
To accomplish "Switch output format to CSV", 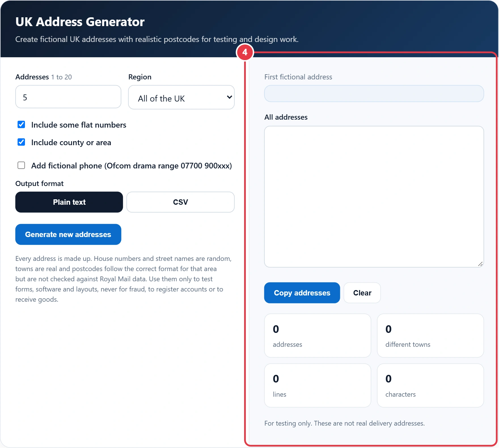I will (x=181, y=202).
